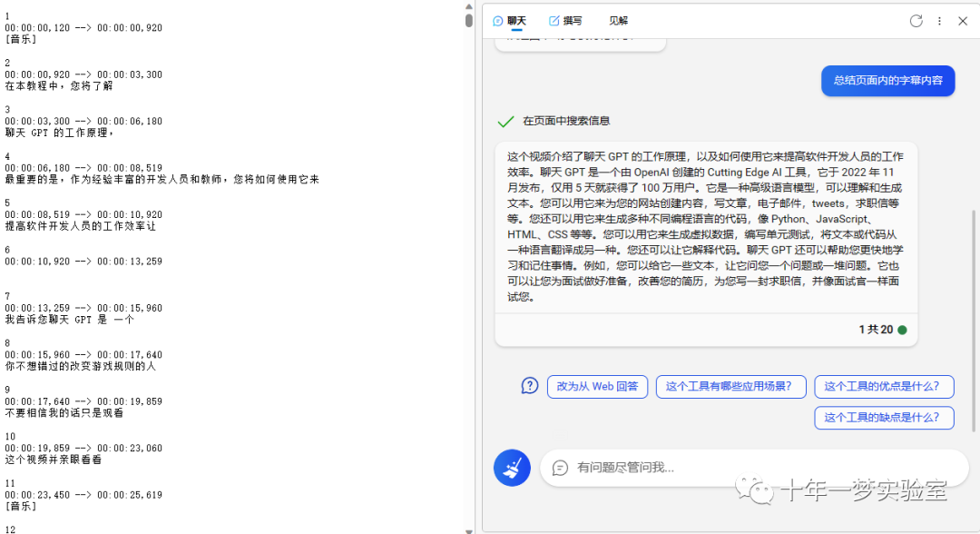Select 这个工具有哪些应用场景? suggestion
The width and height of the screenshot is (980, 534).
click(x=730, y=387)
